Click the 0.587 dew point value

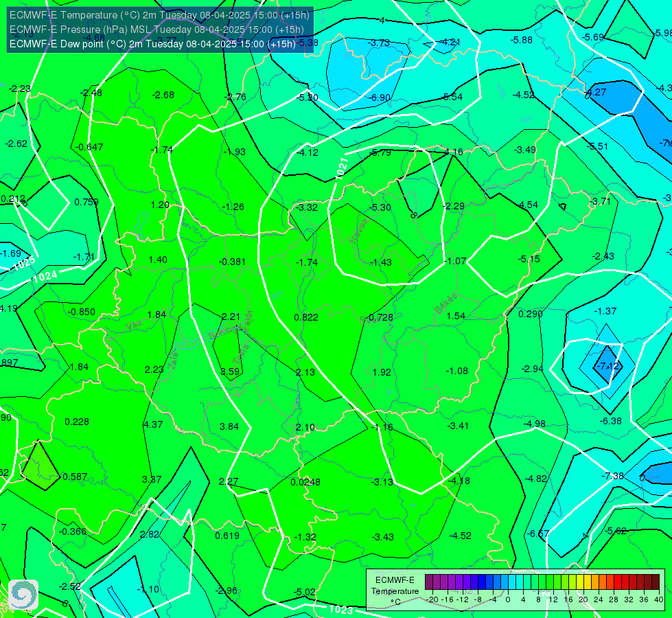coord(75,477)
